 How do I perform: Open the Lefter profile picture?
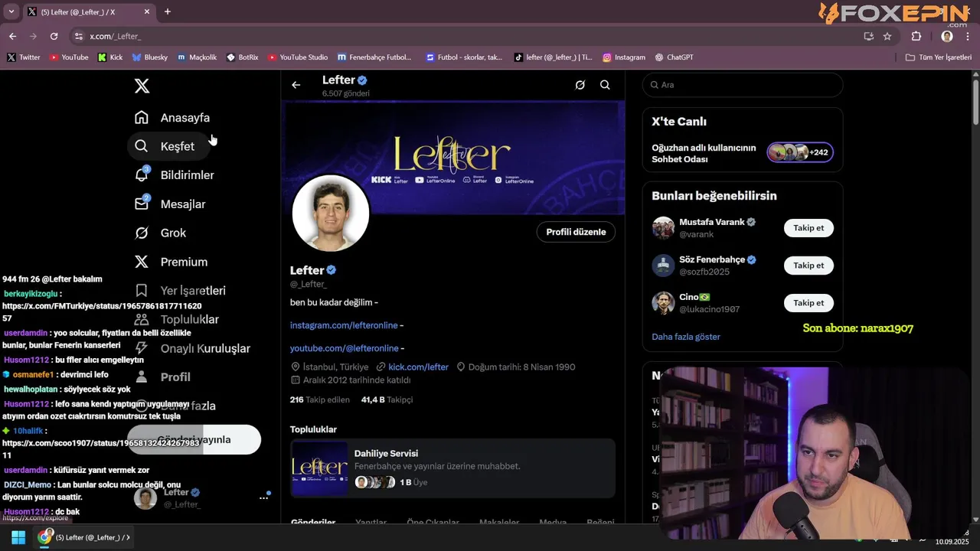(x=331, y=214)
